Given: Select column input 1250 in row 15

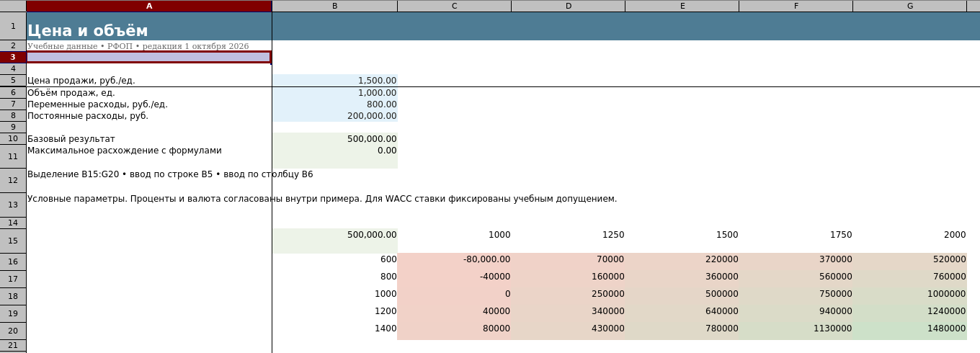Looking at the screenshot, I should (568, 241).
